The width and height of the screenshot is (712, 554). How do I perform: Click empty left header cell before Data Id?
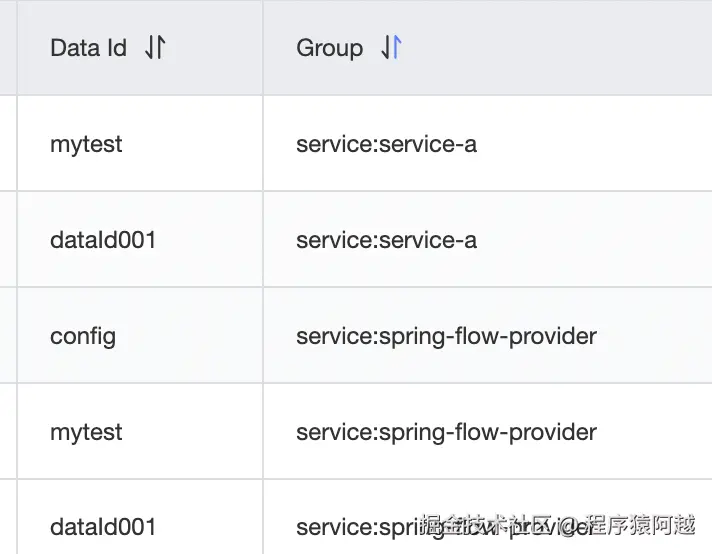[x=8, y=47]
